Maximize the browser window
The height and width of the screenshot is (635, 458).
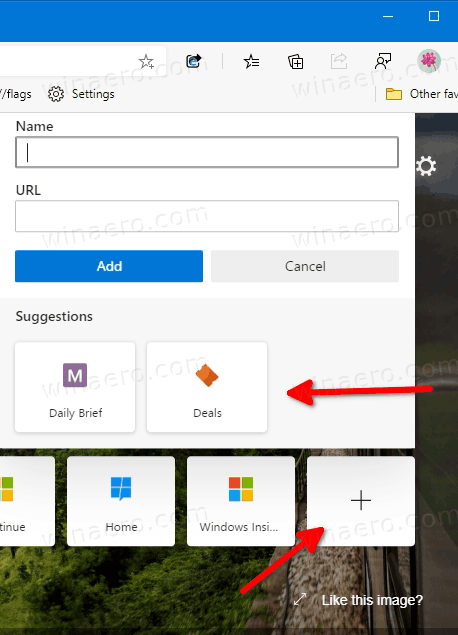434,16
